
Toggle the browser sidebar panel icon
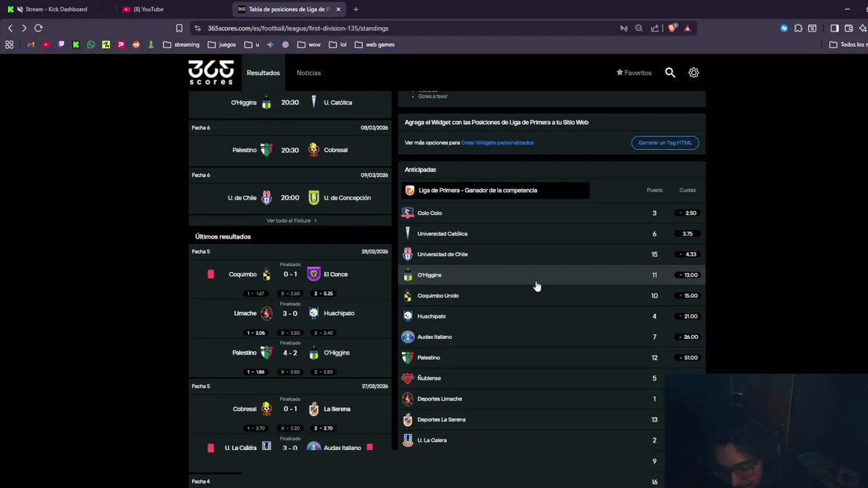point(835,28)
